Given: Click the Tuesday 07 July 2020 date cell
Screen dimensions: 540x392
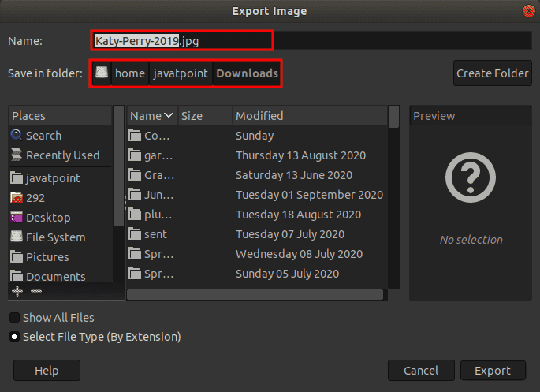Looking at the screenshot, I should tap(290, 234).
